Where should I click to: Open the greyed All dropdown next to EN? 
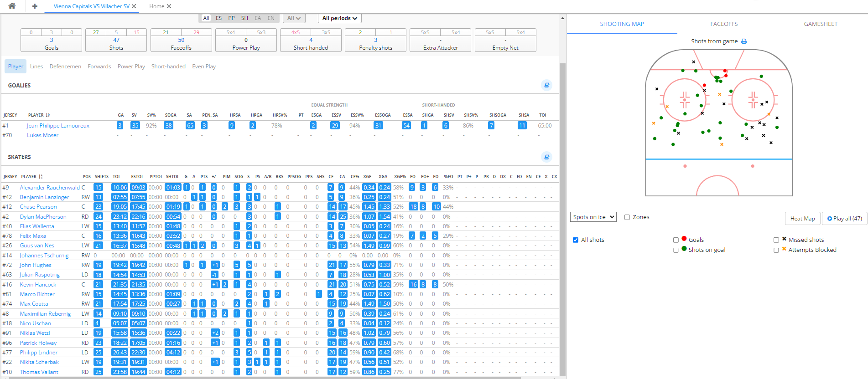[293, 18]
